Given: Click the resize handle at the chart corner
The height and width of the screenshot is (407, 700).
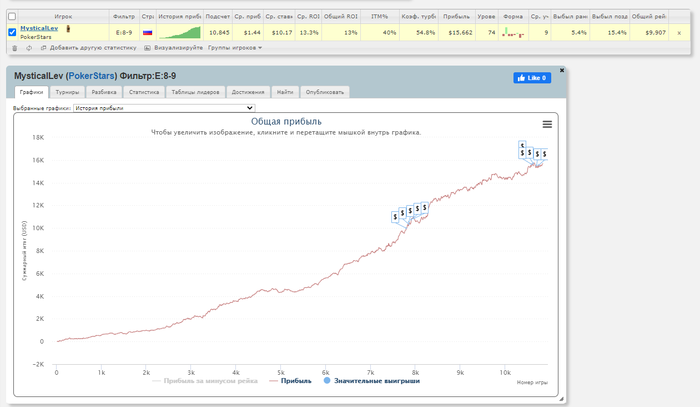Looking at the screenshot, I should (561, 399).
